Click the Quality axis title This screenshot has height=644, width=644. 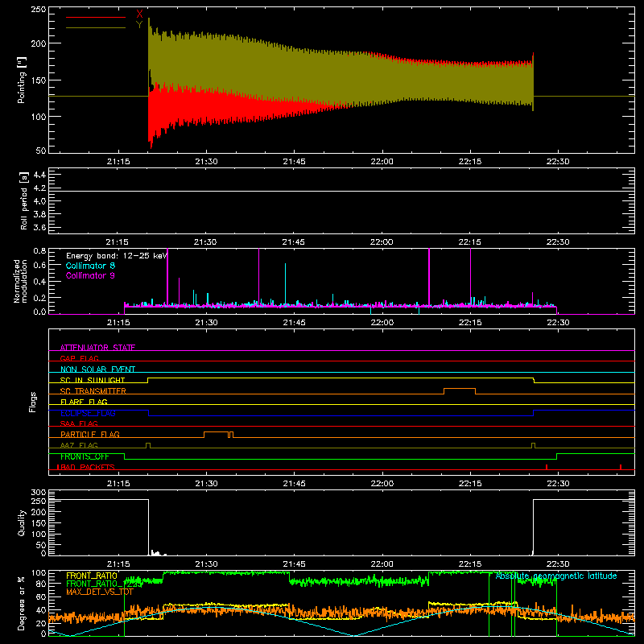pyautogui.click(x=22, y=522)
